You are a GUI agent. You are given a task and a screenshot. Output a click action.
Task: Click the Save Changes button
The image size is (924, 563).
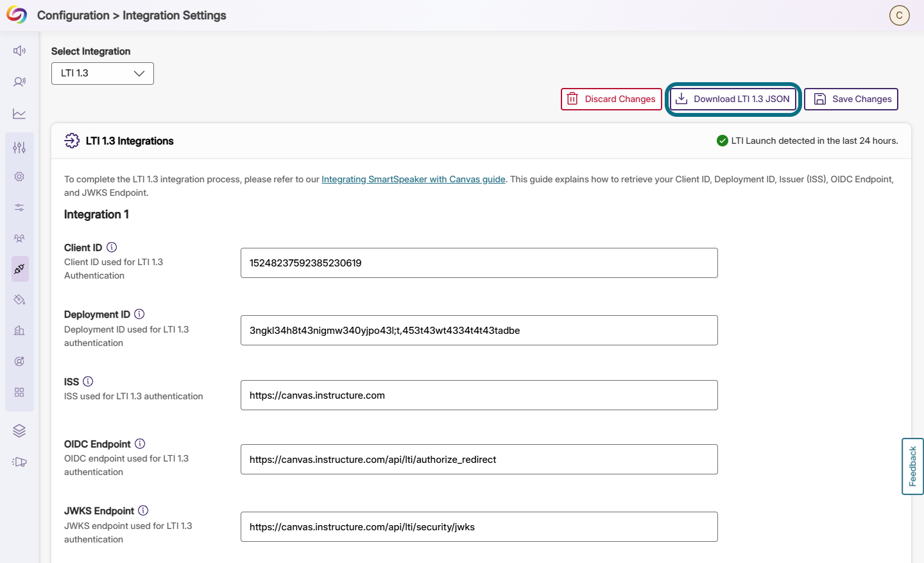point(851,99)
